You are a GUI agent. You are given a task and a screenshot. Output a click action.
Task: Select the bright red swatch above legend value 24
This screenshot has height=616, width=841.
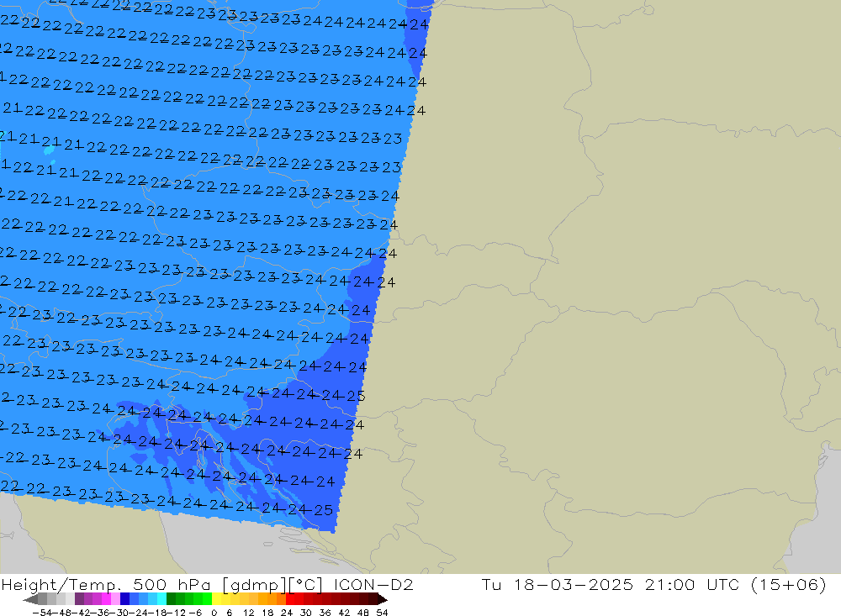pyautogui.click(x=290, y=599)
